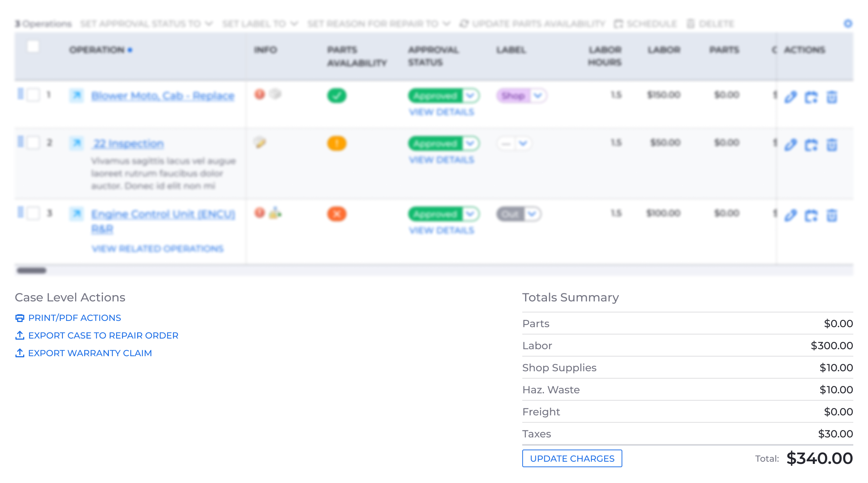
Task: Click trash icon in 22 Inspection row
Action: coord(832,145)
